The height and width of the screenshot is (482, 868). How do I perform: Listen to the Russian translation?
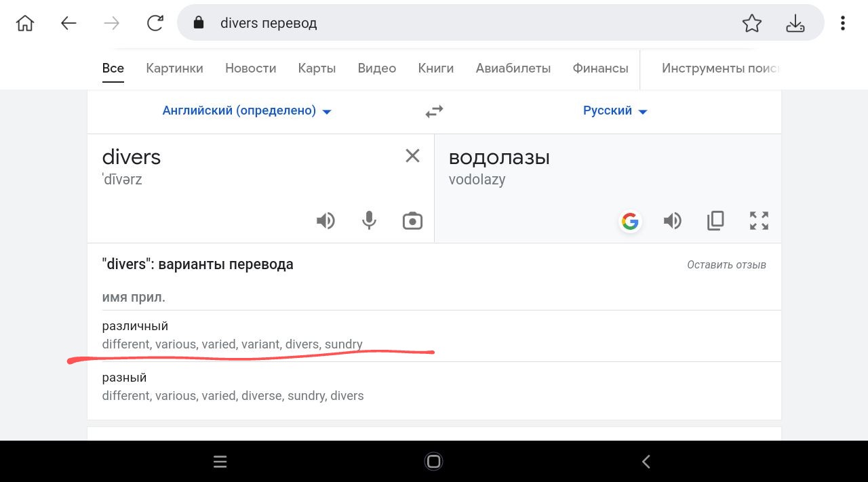coord(673,220)
